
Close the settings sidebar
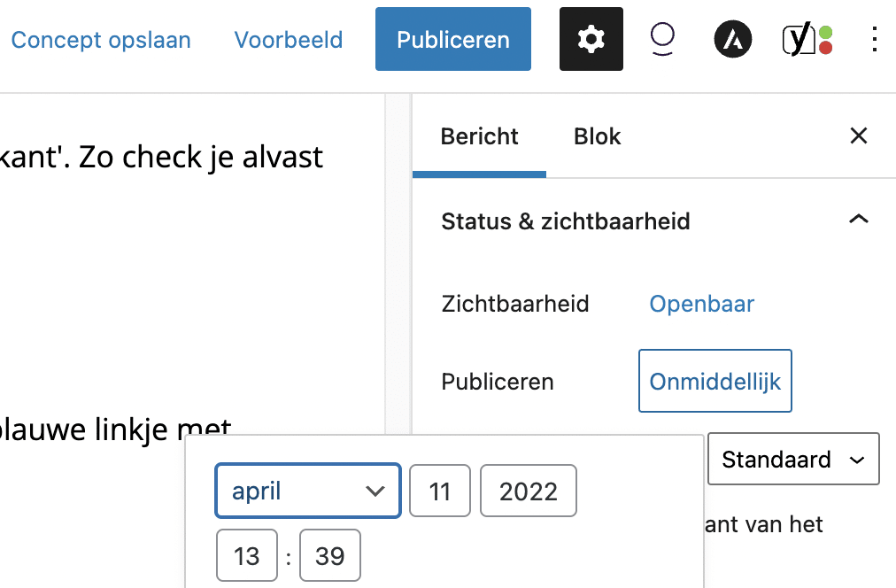click(x=858, y=135)
